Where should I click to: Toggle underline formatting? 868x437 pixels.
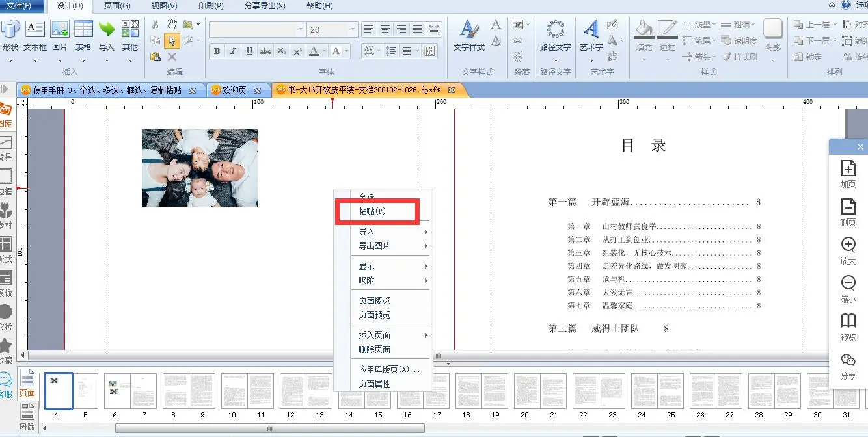249,51
